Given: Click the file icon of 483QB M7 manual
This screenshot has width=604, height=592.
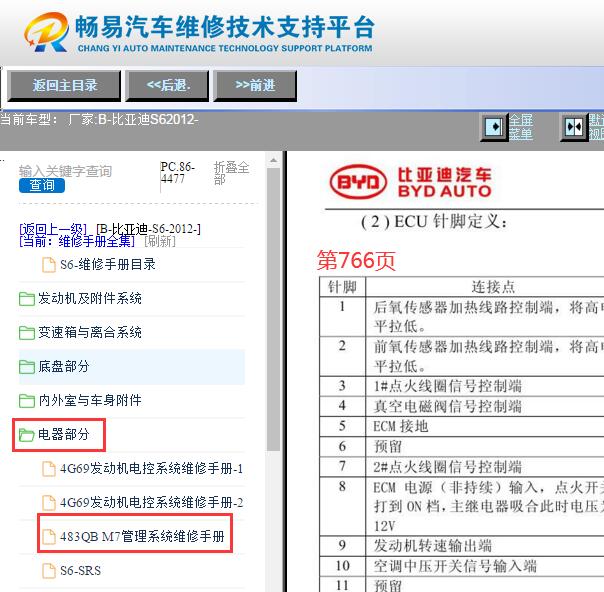Looking at the screenshot, I should coord(49,537).
